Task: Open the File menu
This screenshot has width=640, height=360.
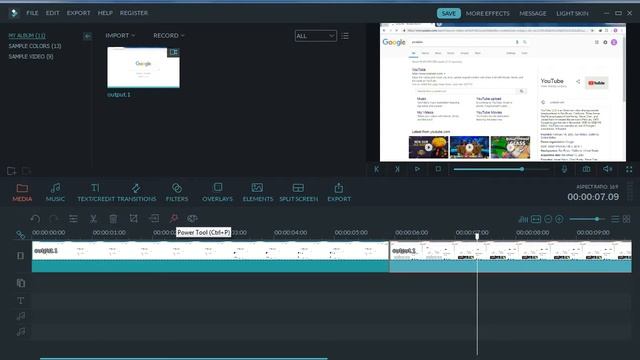Action: point(32,13)
